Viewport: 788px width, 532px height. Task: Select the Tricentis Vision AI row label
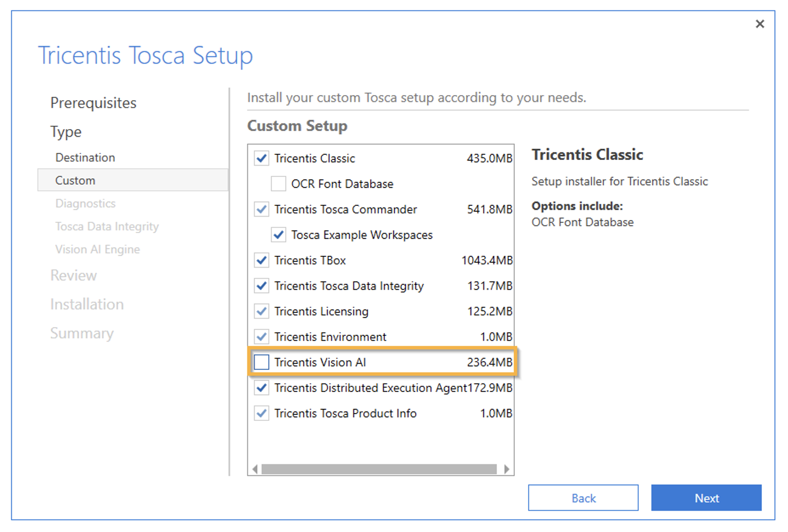320,362
